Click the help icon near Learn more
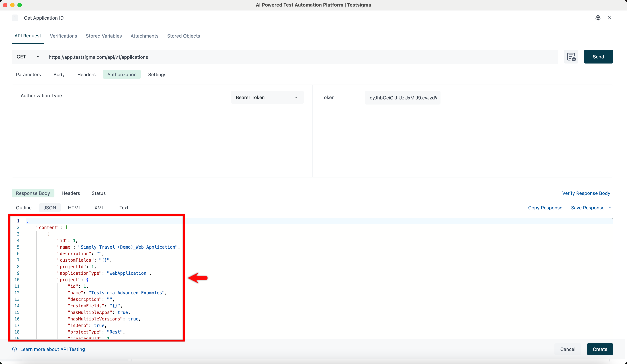The width and height of the screenshot is (627, 364). 15,349
